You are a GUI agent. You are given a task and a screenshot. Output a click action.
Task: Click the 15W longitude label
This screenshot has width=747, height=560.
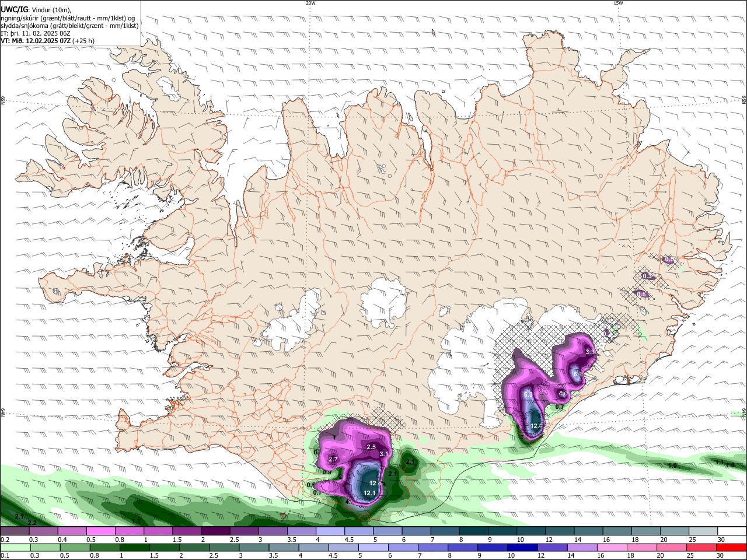[x=618, y=3]
